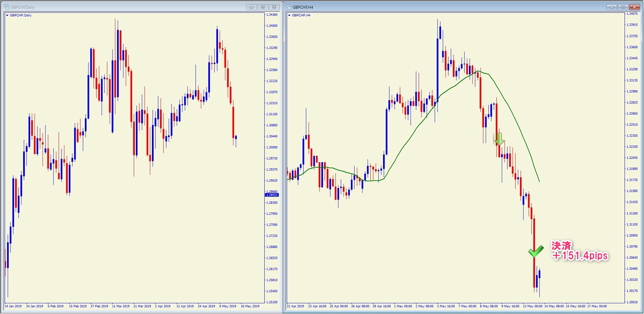Click the 2 May 08:00 time label
This screenshot has width=644, height=314.
point(424,306)
